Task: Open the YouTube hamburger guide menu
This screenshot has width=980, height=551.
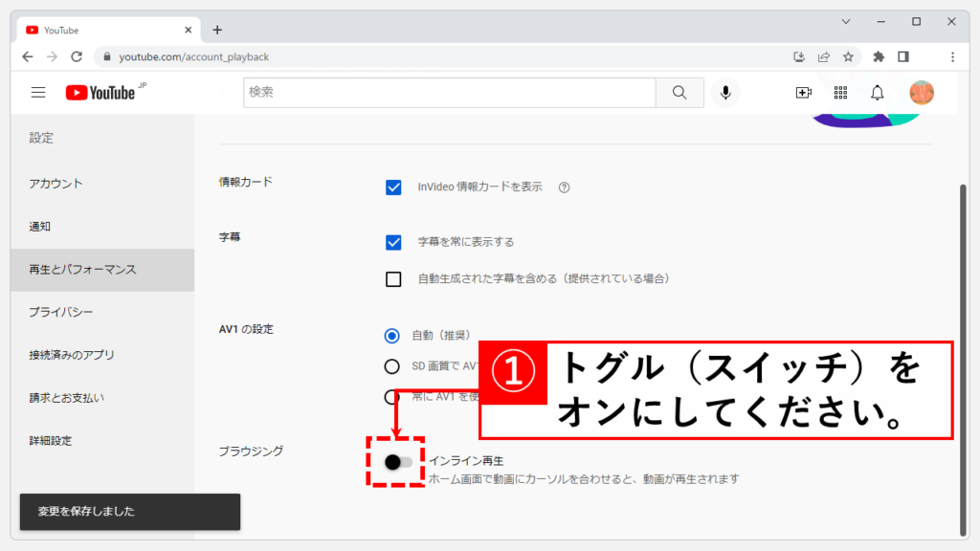Action: (x=38, y=93)
